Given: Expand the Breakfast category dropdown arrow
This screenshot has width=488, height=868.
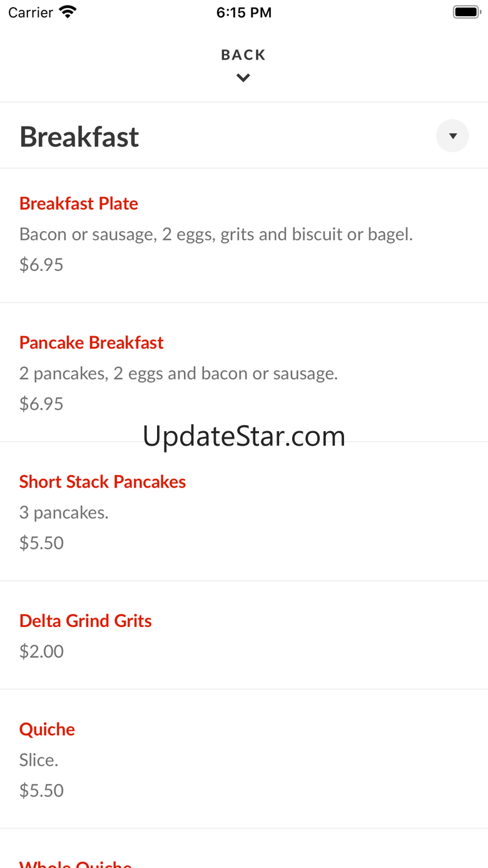Looking at the screenshot, I should click(x=452, y=136).
